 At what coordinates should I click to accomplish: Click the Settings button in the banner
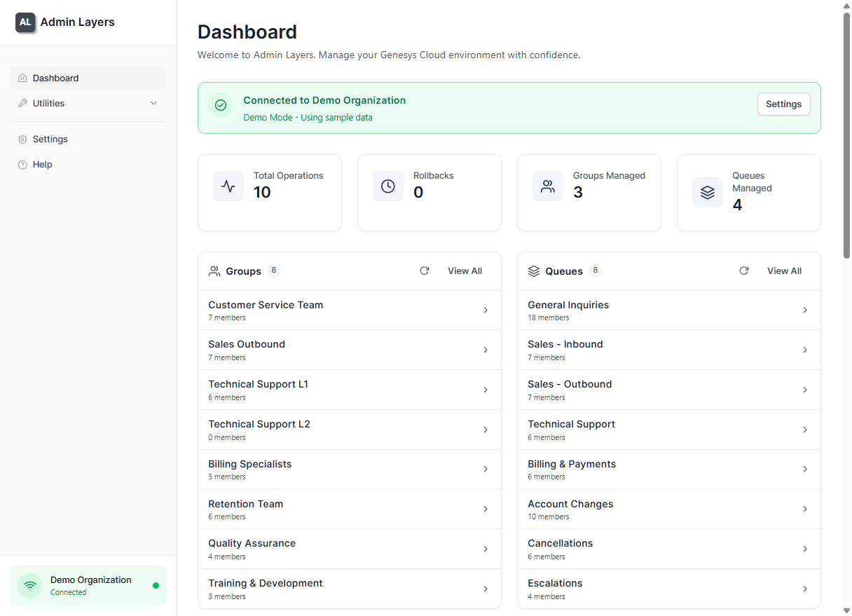[783, 104]
